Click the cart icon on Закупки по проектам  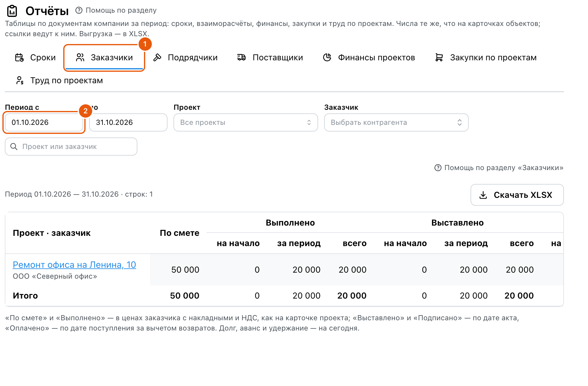point(439,57)
